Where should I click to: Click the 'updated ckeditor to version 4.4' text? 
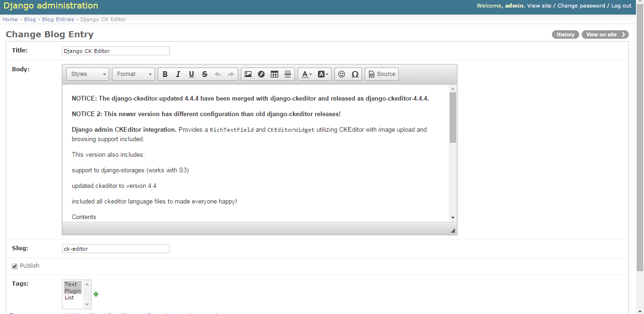pyautogui.click(x=114, y=186)
